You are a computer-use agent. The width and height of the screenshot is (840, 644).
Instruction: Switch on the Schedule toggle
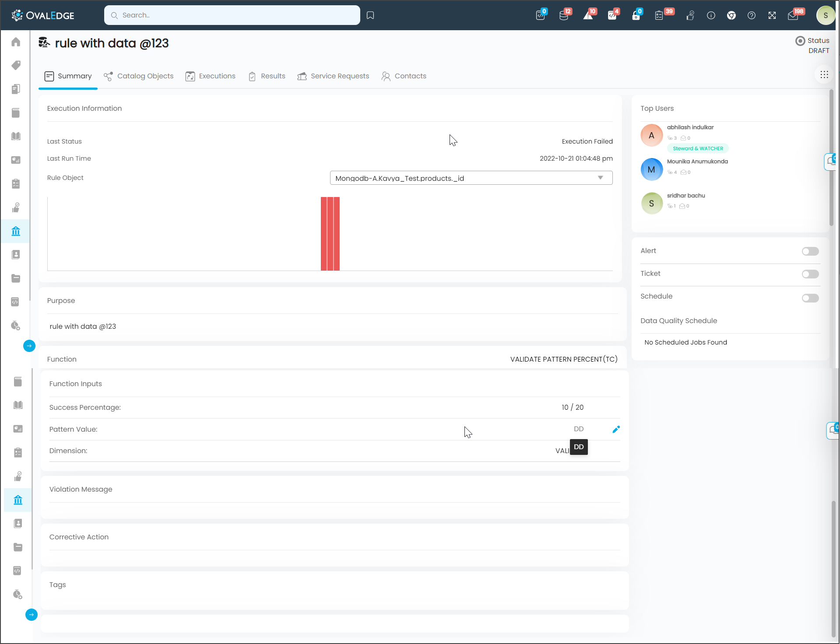[x=810, y=298]
